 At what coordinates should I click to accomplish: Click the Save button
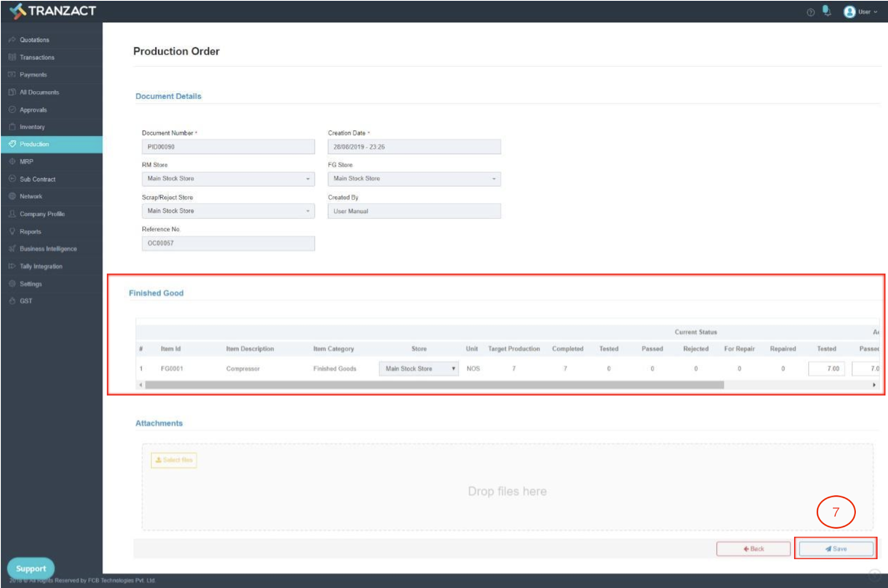tap(836, 549)
